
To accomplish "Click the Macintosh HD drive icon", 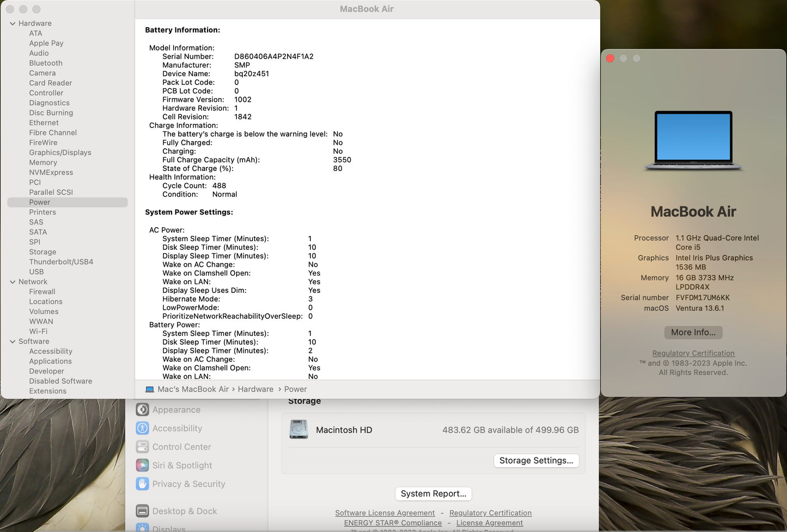I will (x=298, y=429).
